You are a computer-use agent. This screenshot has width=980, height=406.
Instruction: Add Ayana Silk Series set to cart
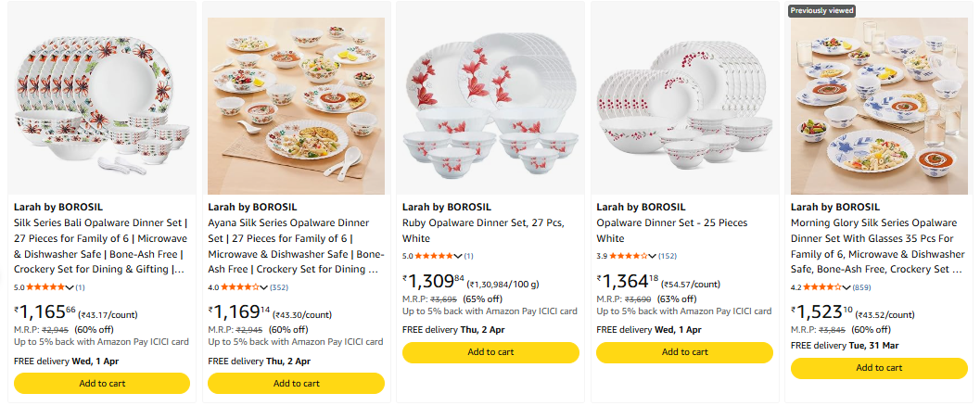pyautogui.click(x=296, y=383)
